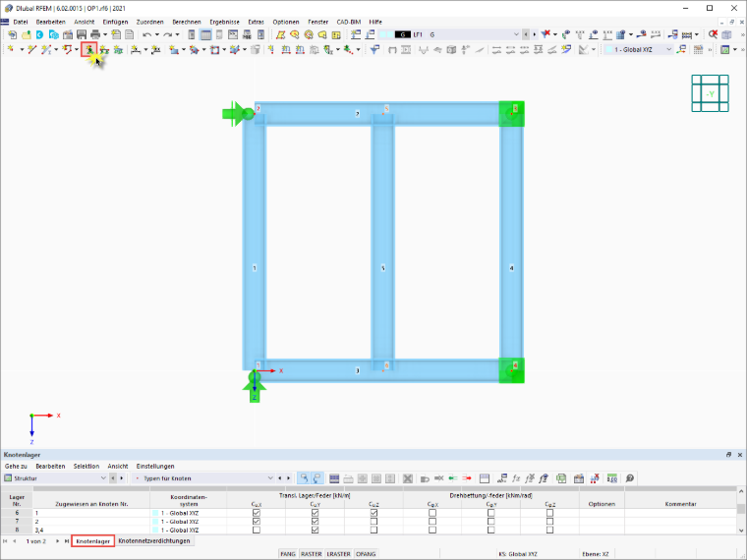Click next load case arrow beside LF1 dropdown
Screen dimensions: 747x560
[x=534, y=34]
